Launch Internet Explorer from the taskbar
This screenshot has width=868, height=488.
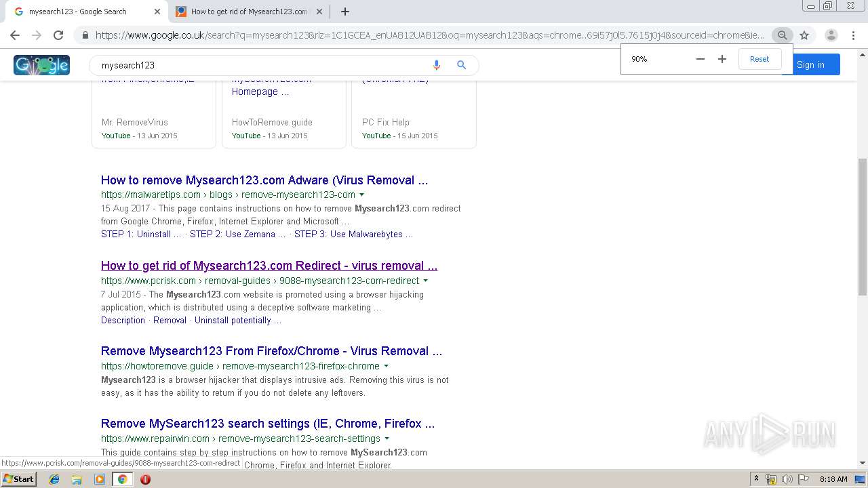click(x=54, y=479)
